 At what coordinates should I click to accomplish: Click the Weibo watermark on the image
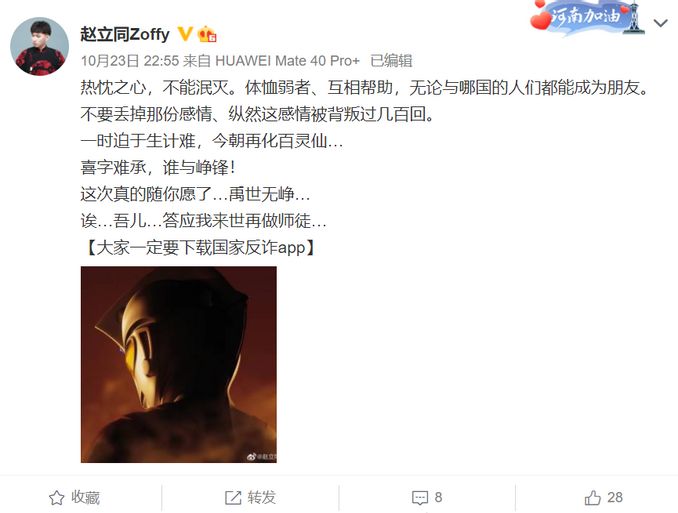pos(262,456)
